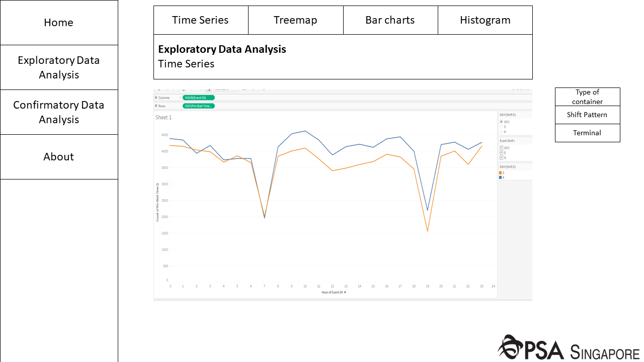
Task: Select the Shift Pattern button
Action: coord(587,115)
